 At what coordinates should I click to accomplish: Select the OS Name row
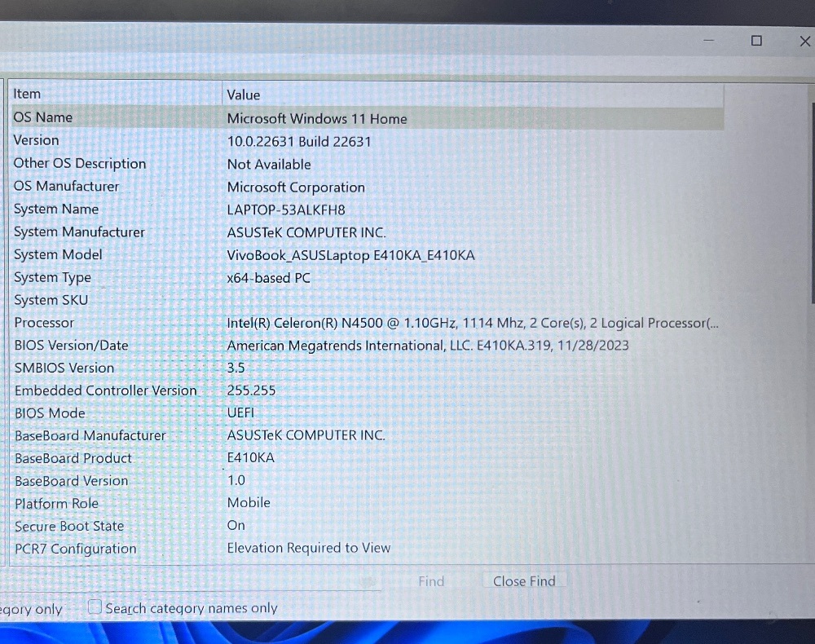coord(367,118)
